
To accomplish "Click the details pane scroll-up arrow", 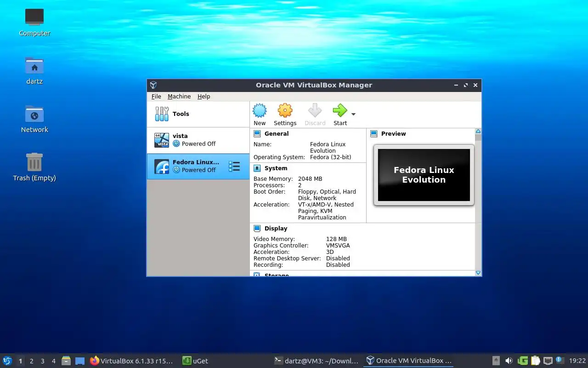I will click(x=478, y=132).
